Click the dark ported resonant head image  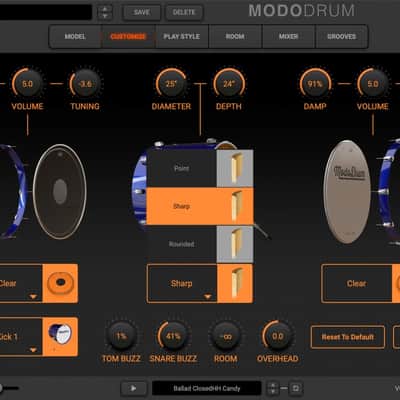pos(60,191)
